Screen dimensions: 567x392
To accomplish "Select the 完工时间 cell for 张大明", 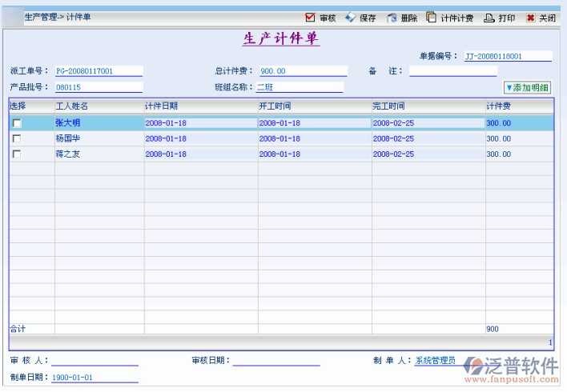I will point(427,123).
